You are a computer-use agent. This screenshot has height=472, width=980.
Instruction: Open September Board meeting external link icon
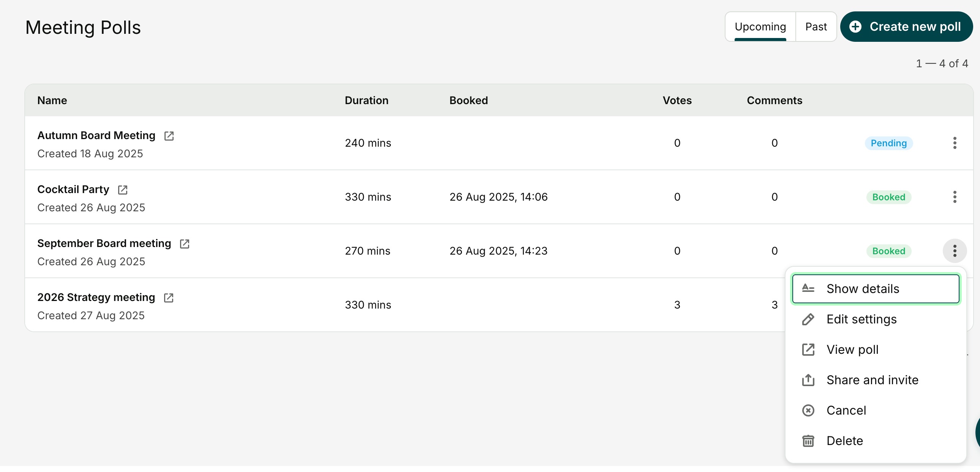coord(185,244)
